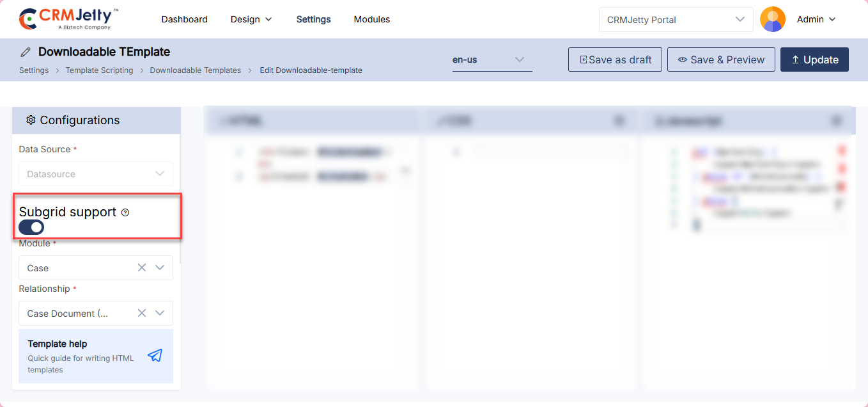Click the Subgrid support help icon
This screenshot has width=868, height=407.
click(125, 212)
